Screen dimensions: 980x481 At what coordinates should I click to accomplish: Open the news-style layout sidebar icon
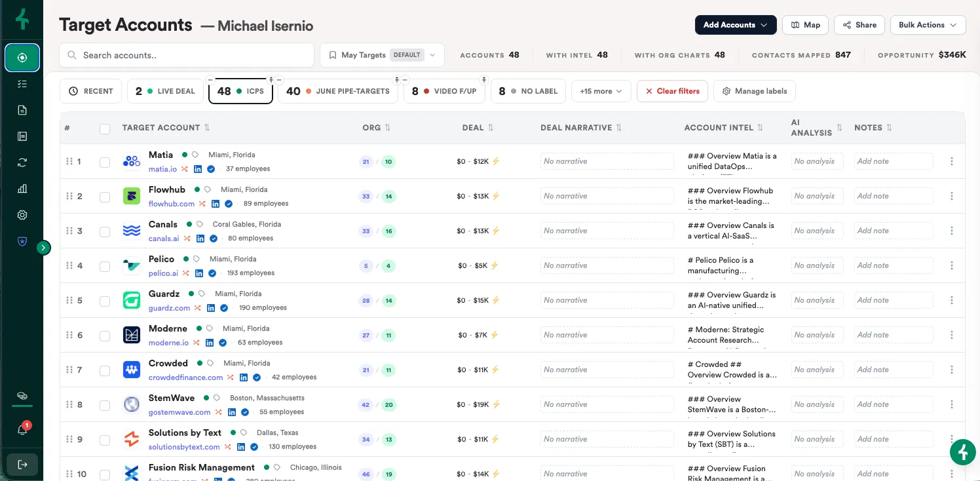pos(22,136)
